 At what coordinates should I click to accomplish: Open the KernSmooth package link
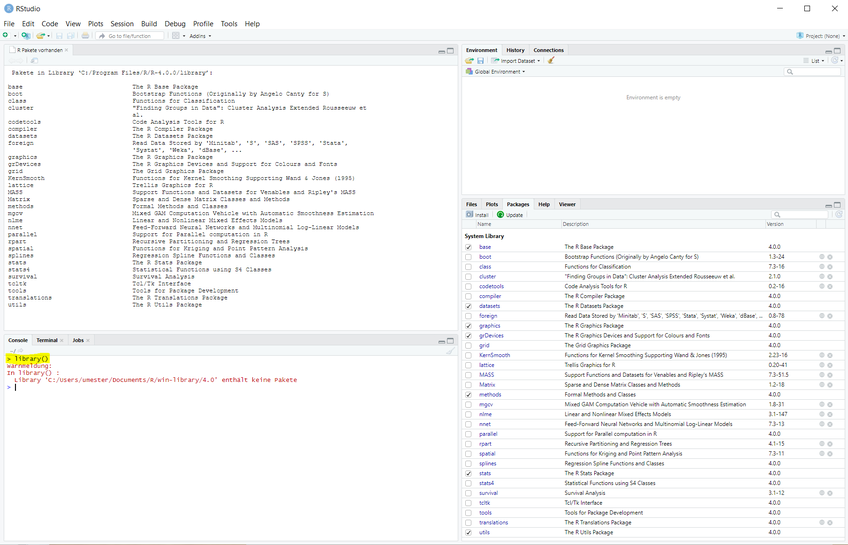[x=494, y=355]
